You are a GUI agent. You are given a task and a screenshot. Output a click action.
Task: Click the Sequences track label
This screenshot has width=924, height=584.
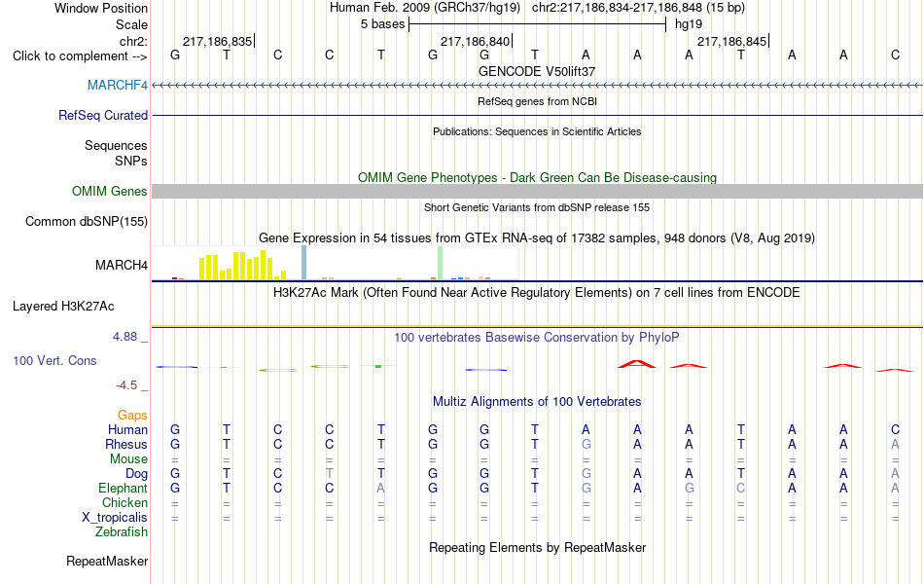click(116, 145)
